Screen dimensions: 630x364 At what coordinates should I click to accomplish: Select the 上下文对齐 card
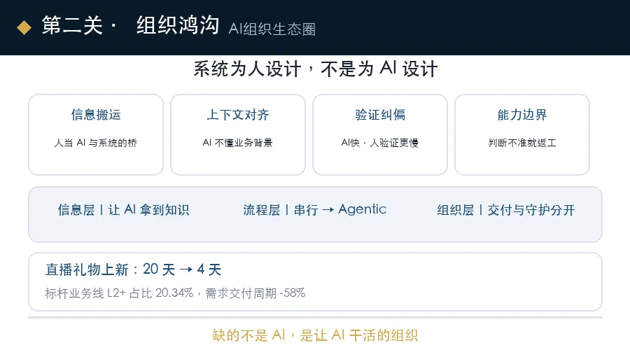pyautogui.click(x=238, y=134)
